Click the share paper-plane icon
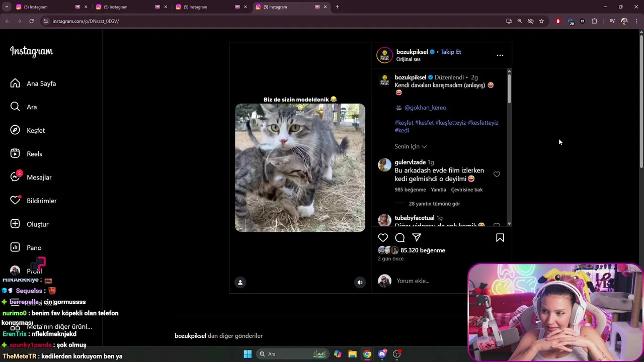Viewport: 644px width, 362px height. (417, 238)
